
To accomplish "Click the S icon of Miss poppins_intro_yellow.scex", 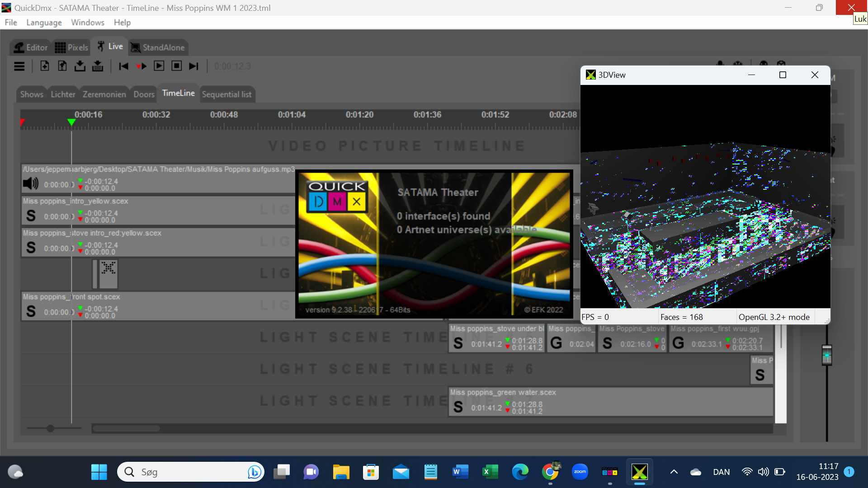I will [31, 216].
